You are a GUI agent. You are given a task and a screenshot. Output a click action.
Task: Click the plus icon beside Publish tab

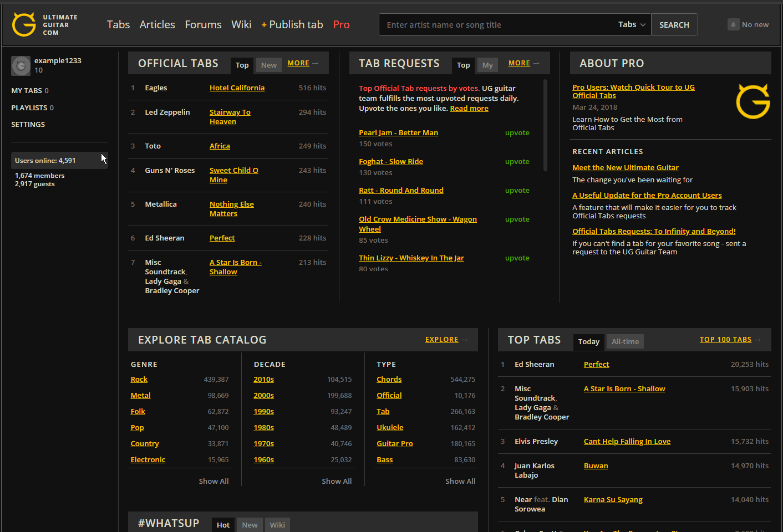point(264,25)
